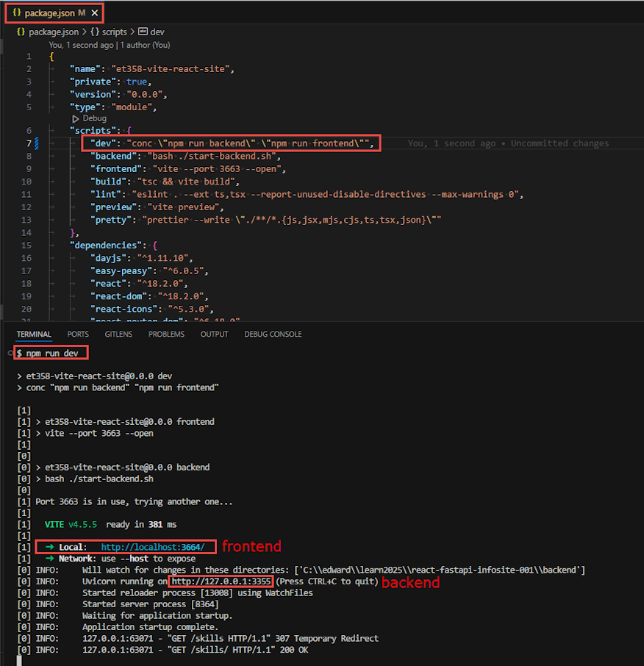Click line number 15 in the gutter
The height and width of the screenshot is (666, 644).
pos(28,245)
